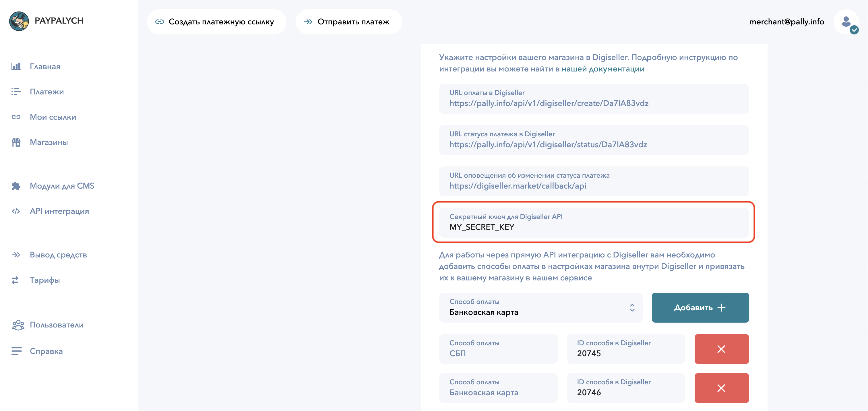Open the user profile avatar icon
This screenshot has height=411, width=868.
(x=846, y=22)
